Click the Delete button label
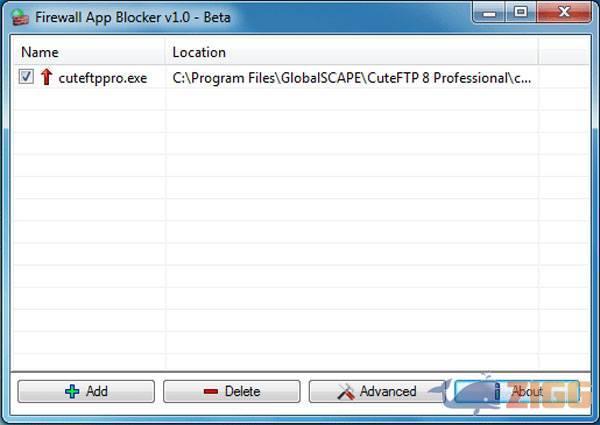 (x=242, y=391)
